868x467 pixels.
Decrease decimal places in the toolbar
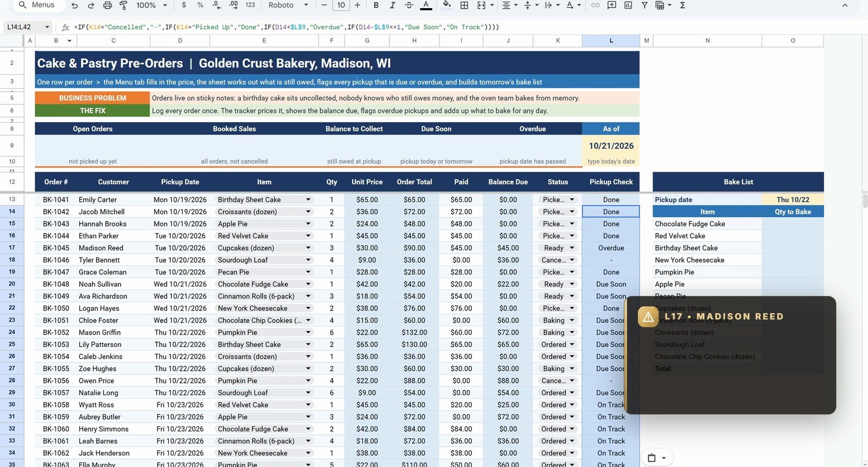click(216, 5)
